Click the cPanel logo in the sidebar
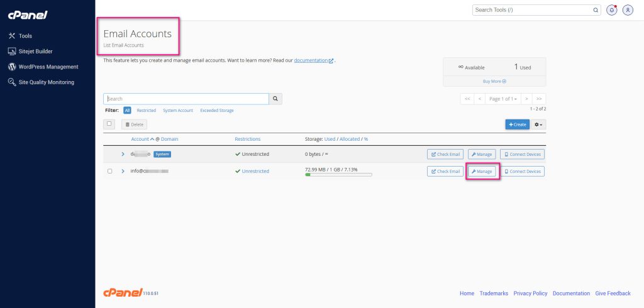 (x=28, y=15)
